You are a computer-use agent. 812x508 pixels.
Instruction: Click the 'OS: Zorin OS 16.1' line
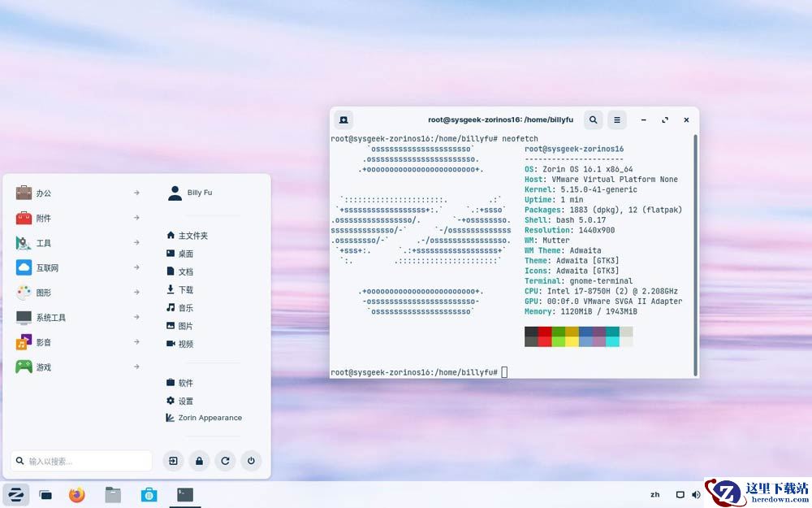578,169
